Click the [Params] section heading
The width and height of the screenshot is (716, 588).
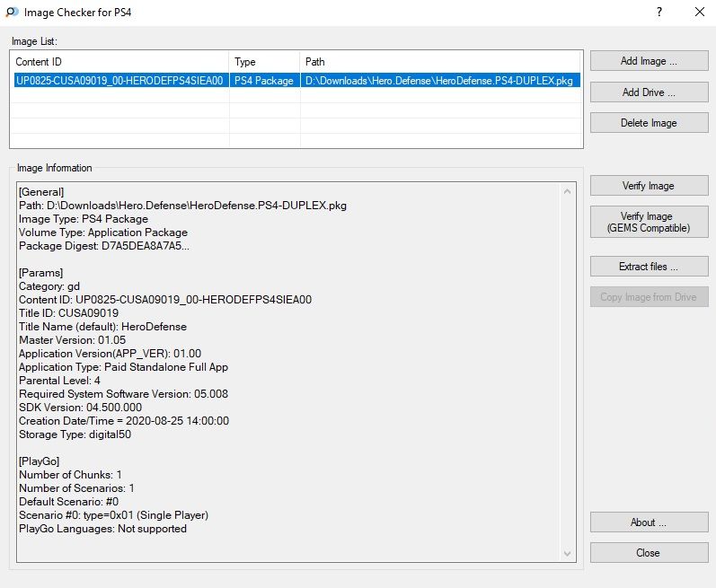(40, 273)
